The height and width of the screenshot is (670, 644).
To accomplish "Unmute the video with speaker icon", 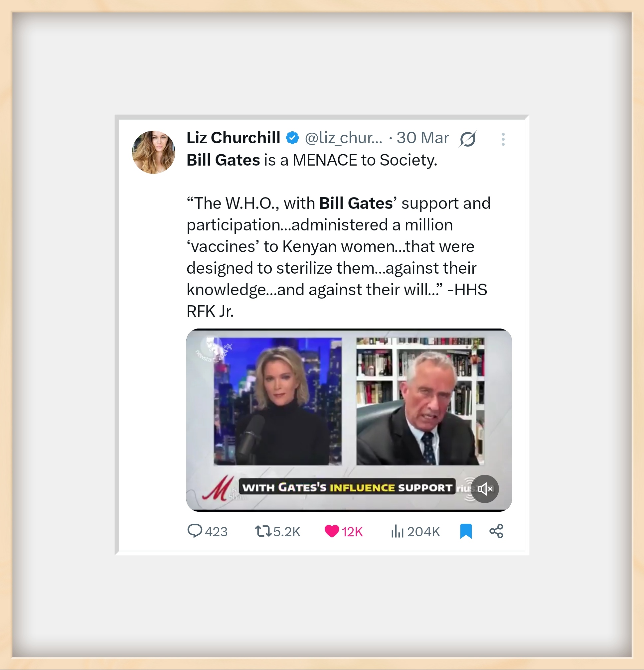I will pos(485,489).
